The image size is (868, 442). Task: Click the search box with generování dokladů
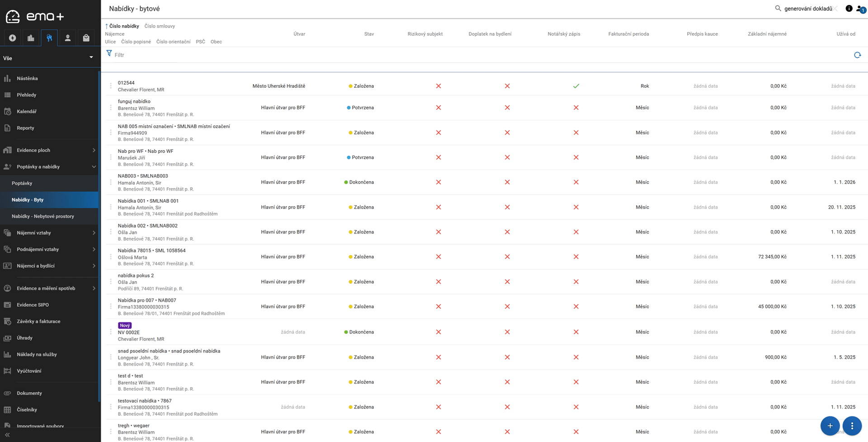coord(807,9)
